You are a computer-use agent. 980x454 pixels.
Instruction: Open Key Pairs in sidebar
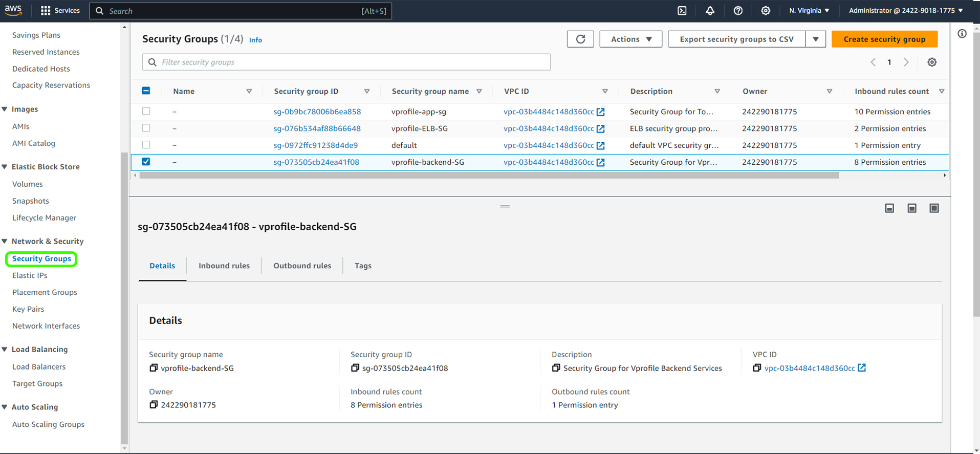click(x=28, y=309)
